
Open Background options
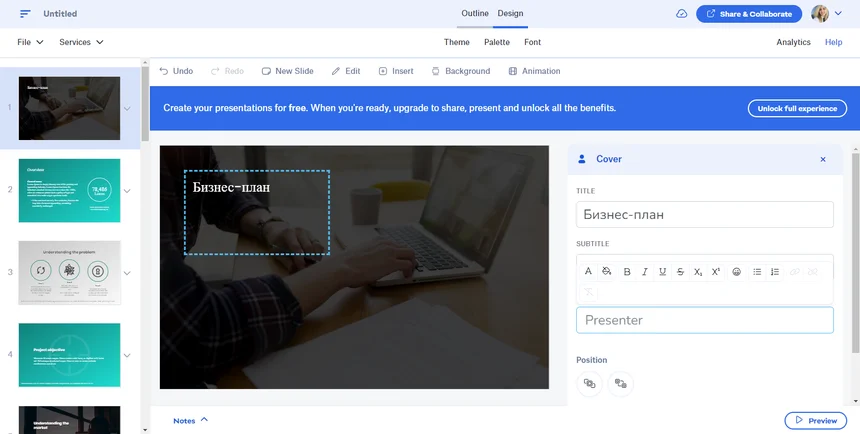tap(461, 71)
